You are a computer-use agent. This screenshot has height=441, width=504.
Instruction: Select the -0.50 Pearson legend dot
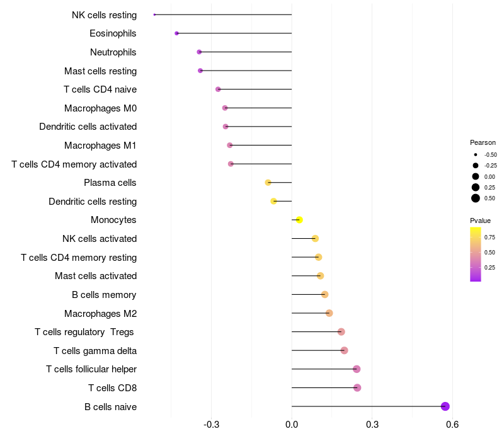(x=475, y=154)
